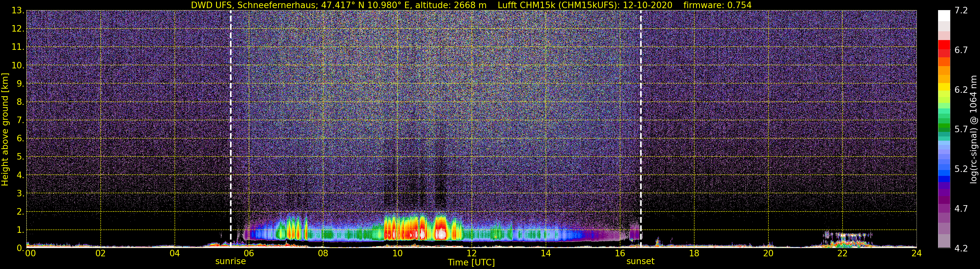Click the white dashed sunset marker line
This screenshot has height=269, width=980.
(x=641, y=129)
